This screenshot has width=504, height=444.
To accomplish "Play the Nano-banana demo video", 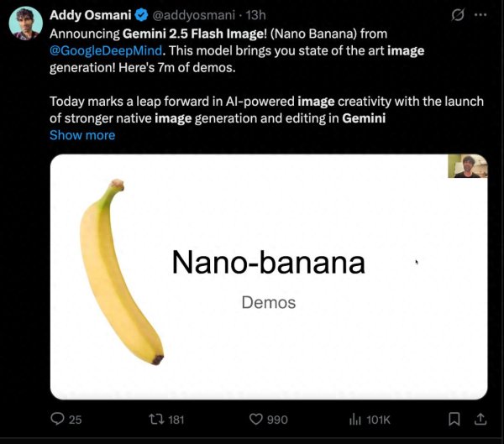I will click(269, 277).
